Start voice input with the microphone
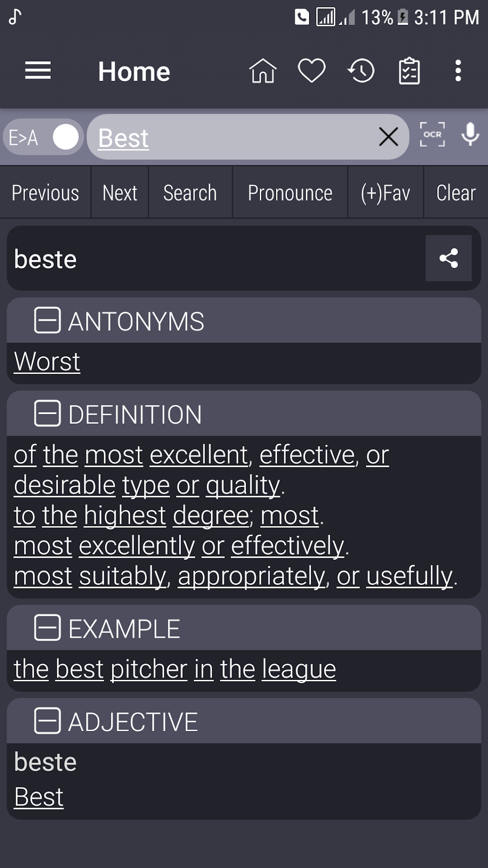Screen dimensions: 488x868 pos(470,135)
